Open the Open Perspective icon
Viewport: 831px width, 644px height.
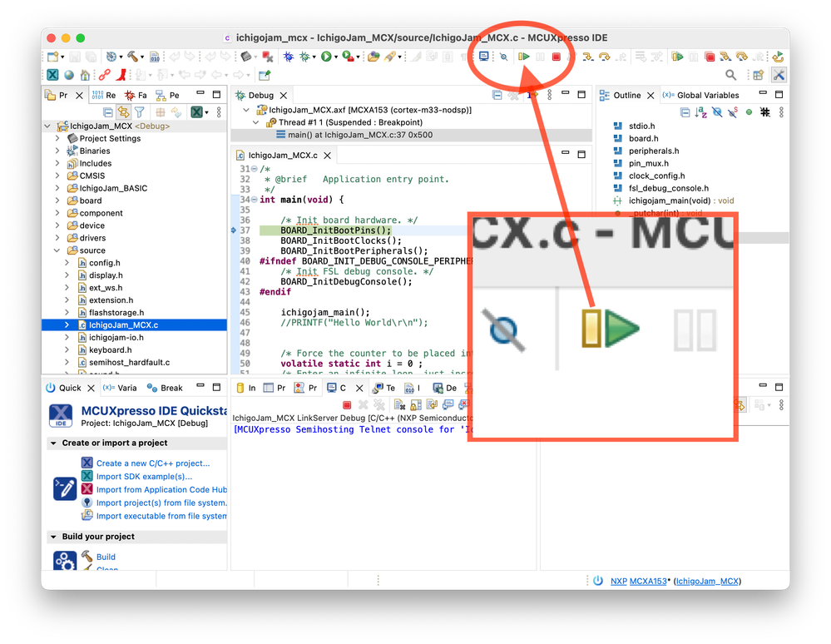click(759, 75)
